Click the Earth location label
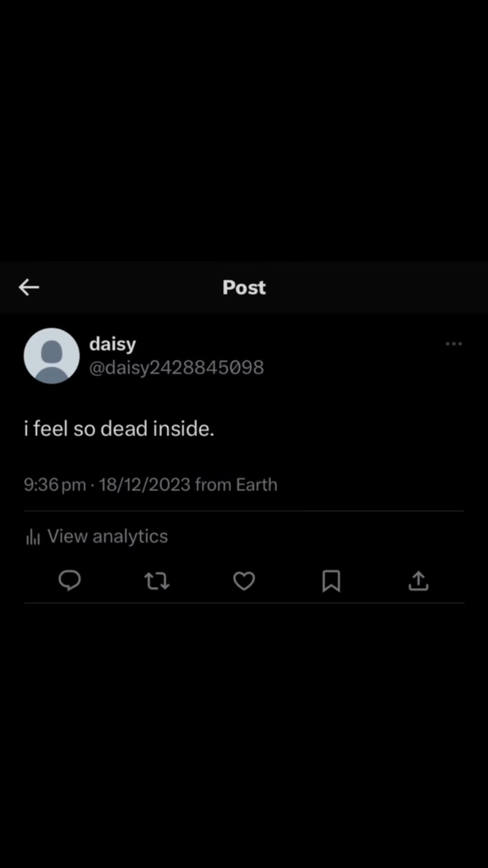Viewport: 488px width, 868px height. 256,485
